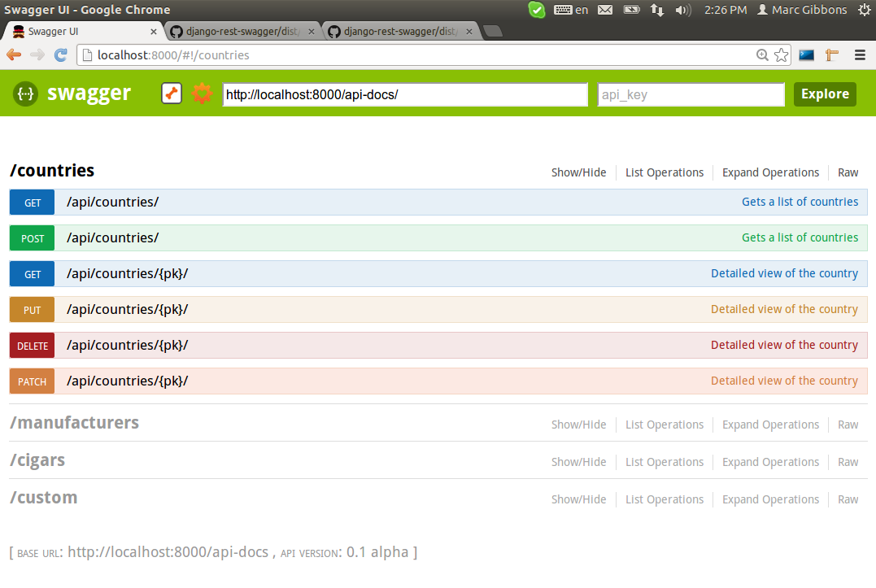Open the Chrome hamburger menu
The height and width of the screenshot is (588, 876).
pyautogui.click(x=860, y=54)
